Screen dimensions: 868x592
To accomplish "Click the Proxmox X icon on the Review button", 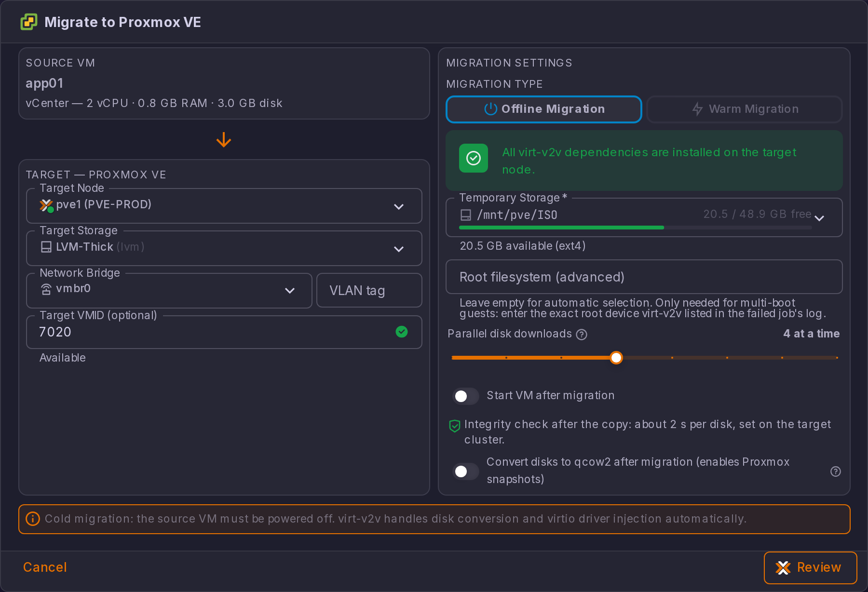I will click(783, 568).
